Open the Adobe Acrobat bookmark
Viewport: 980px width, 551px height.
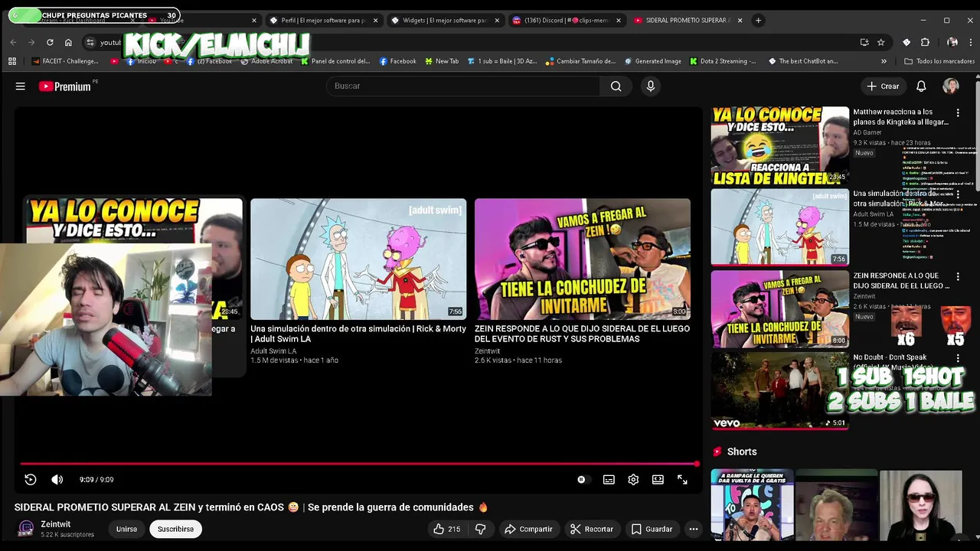pos(268,61)
